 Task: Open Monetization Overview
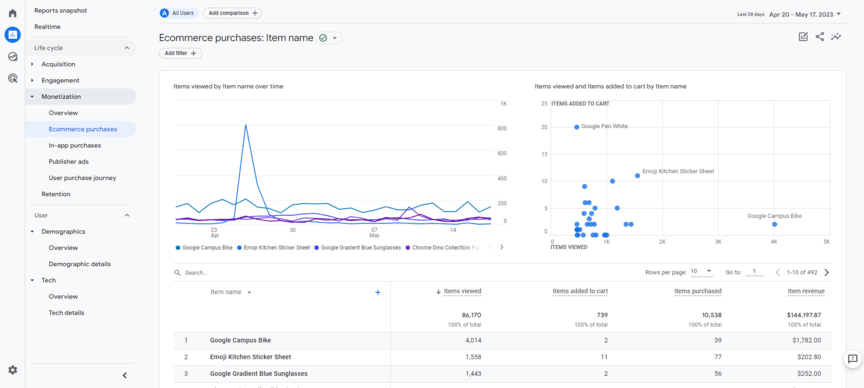click(x=63, y=113)
